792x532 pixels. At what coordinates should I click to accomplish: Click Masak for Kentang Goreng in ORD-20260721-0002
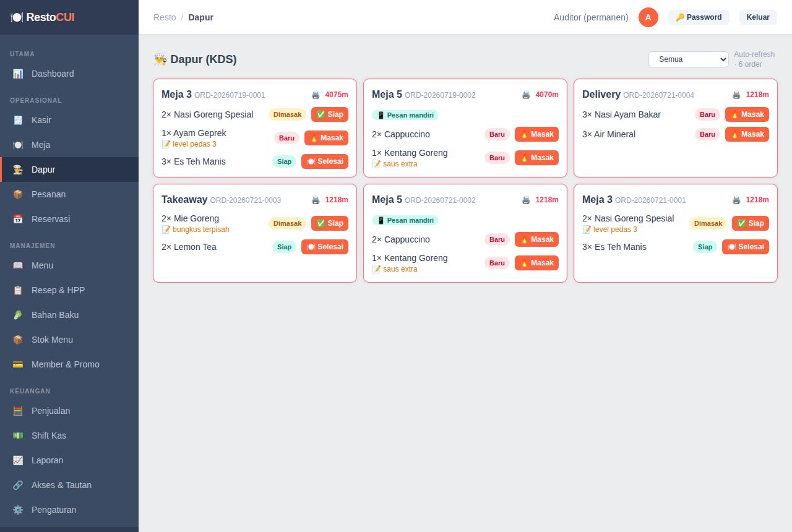click(x=536, y=263)
